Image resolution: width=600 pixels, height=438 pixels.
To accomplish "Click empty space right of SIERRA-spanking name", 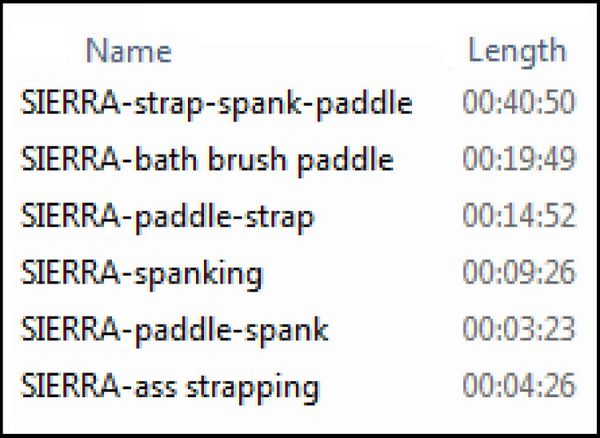I will click(x=360, y=274).
